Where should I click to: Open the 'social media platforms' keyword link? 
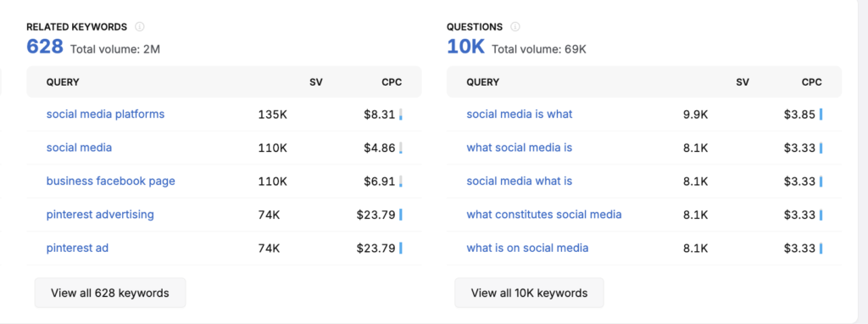[105, 115]
